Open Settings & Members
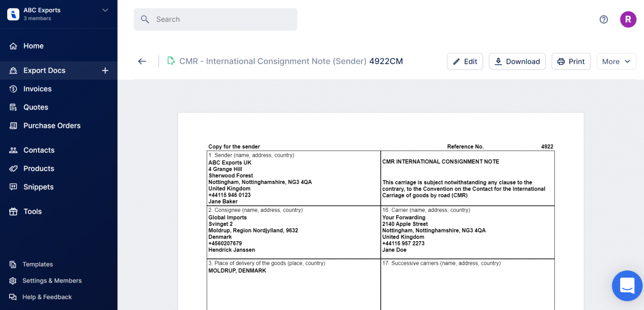 (x=14, y=280)
